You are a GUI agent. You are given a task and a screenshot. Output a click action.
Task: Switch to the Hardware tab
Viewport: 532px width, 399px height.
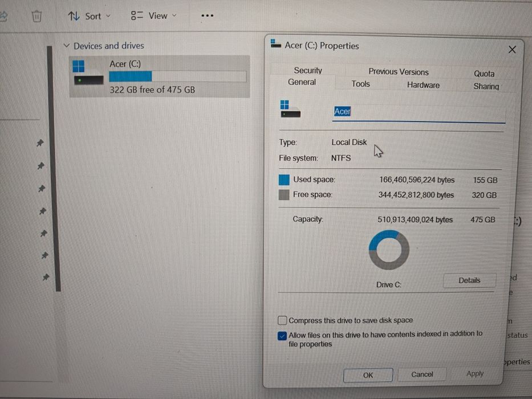(423, 85)
